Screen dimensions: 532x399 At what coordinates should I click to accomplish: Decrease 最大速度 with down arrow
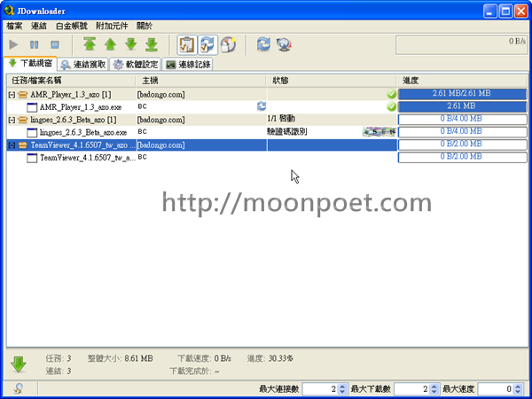click(518, 392)
